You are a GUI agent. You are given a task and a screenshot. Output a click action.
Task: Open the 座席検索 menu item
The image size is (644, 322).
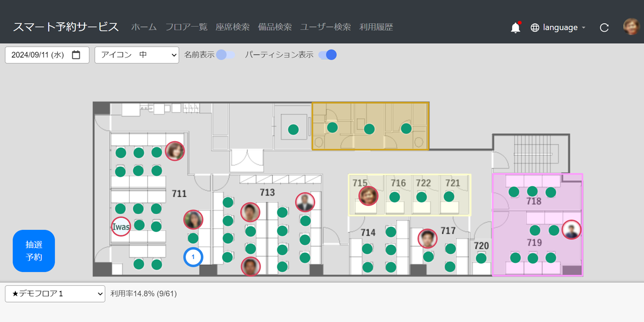click(232, 27)
